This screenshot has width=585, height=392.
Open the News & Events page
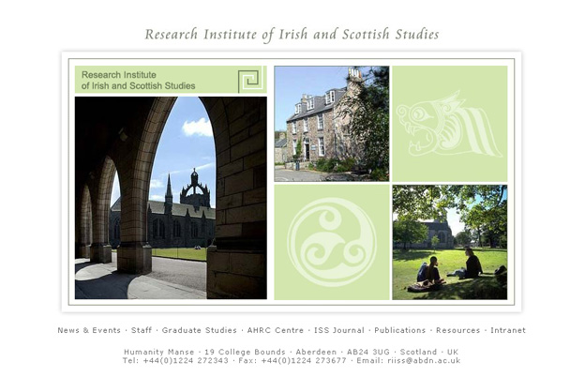pos(89,330)
